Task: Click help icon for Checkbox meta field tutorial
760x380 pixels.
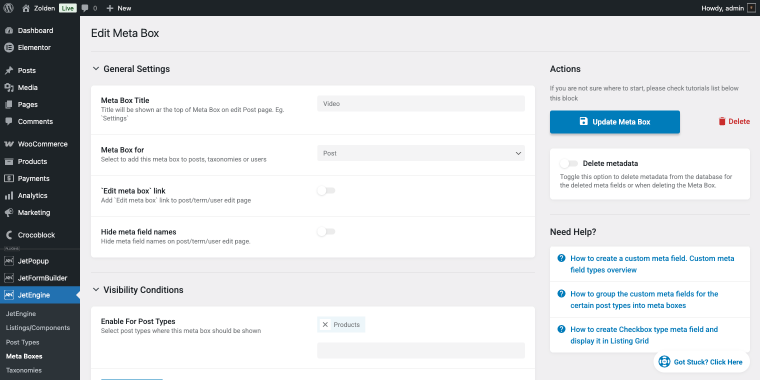Action: (561, 329)
